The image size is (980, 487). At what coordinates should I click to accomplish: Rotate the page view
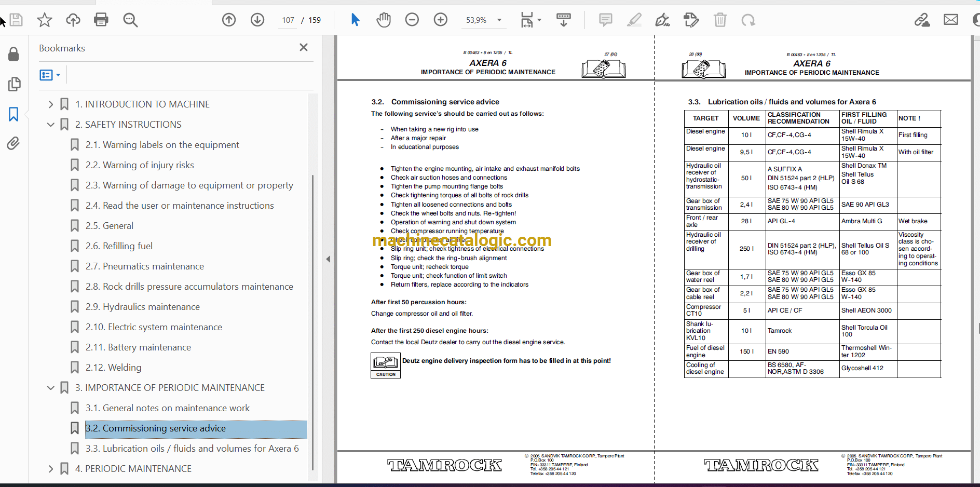[x=748, y=20]
